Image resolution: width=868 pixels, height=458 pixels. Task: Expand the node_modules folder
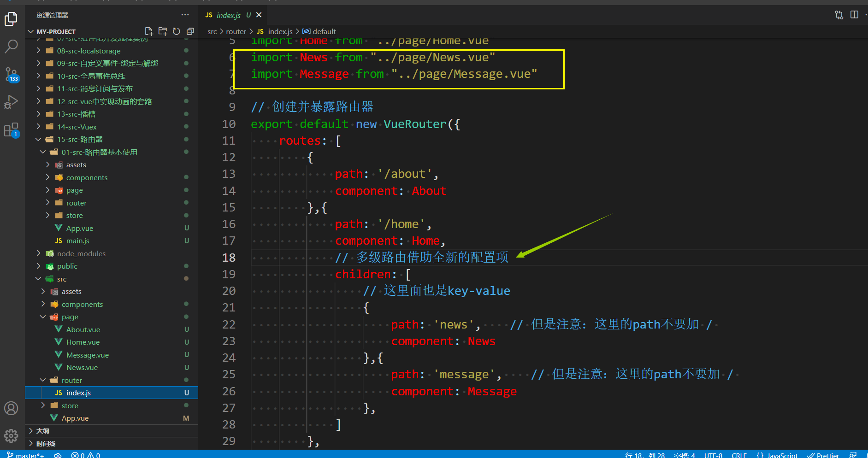pos(112,253)
